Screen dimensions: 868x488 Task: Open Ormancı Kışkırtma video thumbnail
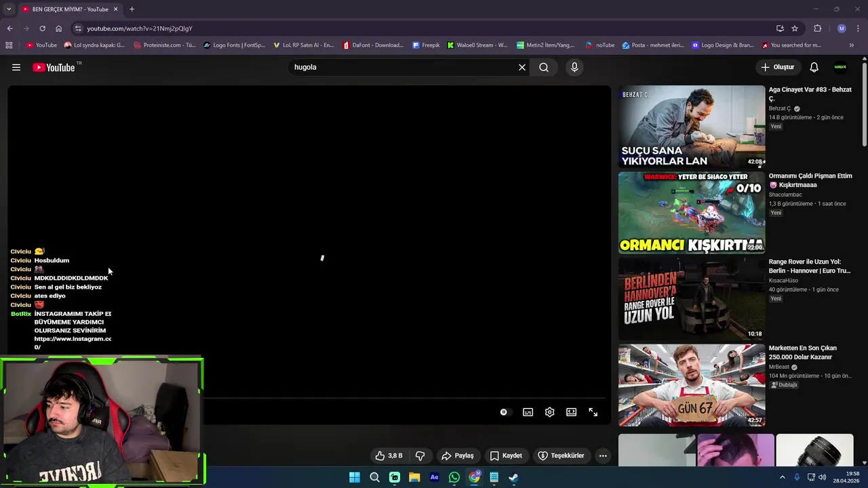(x=692, y=213)
